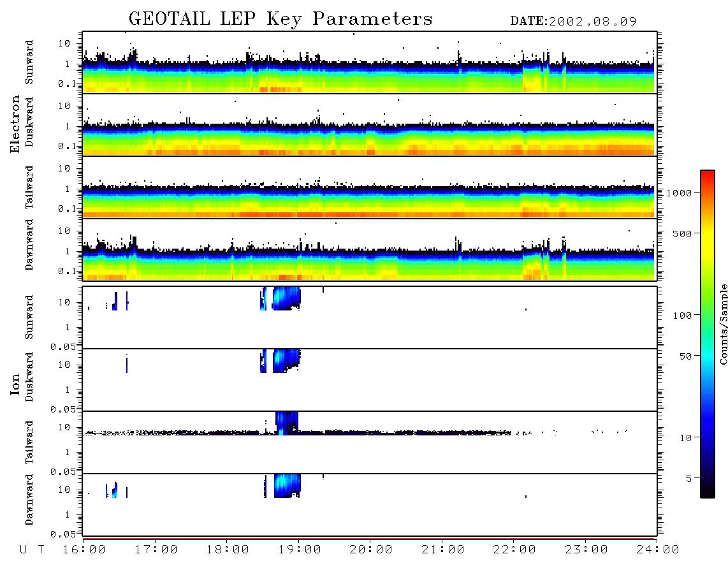The width and height of the screenshot is (728, 561).
Task: Click the 20:00 time tick label
Action: [372, 550]
